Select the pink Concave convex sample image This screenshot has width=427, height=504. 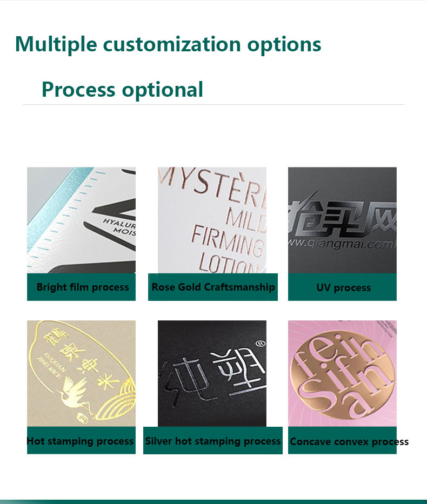point(342,373)
